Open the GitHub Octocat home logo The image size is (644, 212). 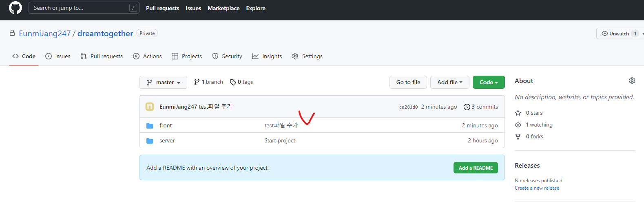pyautogui.click(x=15, y=8)
